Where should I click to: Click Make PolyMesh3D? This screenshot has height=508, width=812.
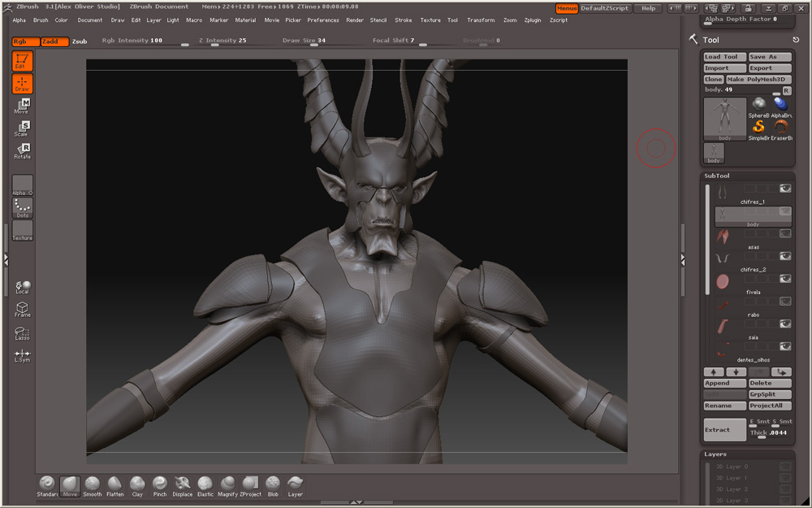pyautogui.click(x=758, y=80)
